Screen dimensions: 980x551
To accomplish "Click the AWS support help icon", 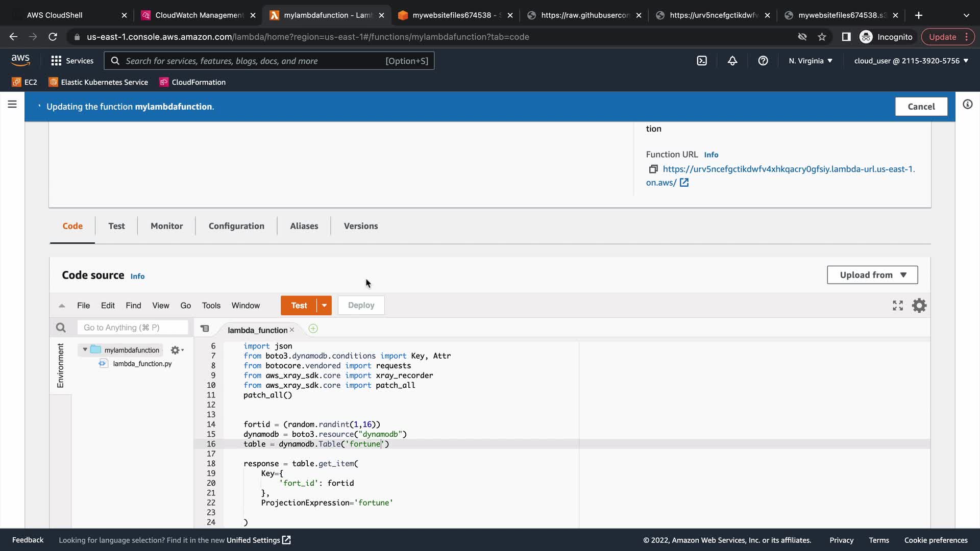I will [x=763, y=61].
